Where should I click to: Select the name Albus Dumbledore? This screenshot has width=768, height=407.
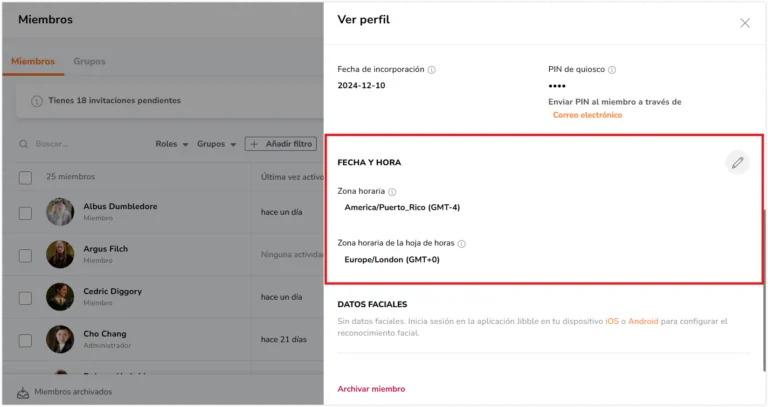[120, 207]
